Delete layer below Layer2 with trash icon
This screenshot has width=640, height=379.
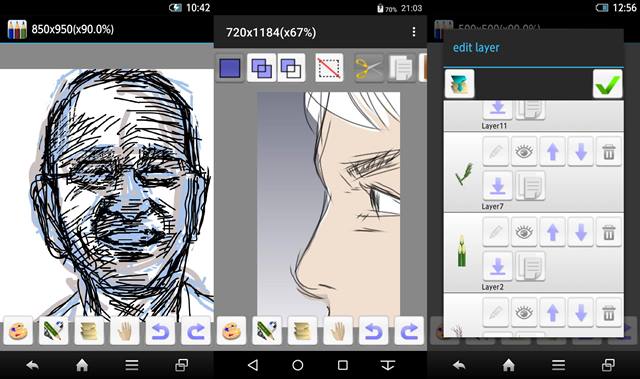609,313
